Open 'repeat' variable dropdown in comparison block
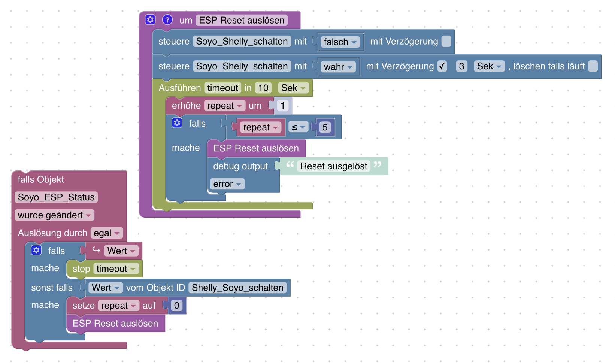 261,128
